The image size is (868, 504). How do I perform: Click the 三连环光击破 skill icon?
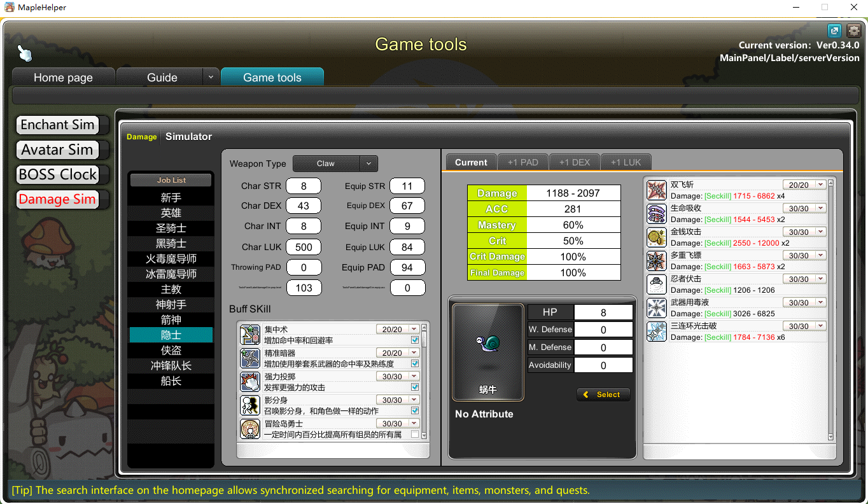click(x=656, y=332)
